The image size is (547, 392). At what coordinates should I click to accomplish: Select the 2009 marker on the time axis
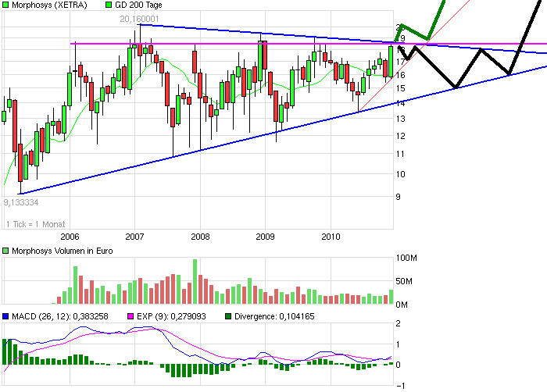click(265, 236)
